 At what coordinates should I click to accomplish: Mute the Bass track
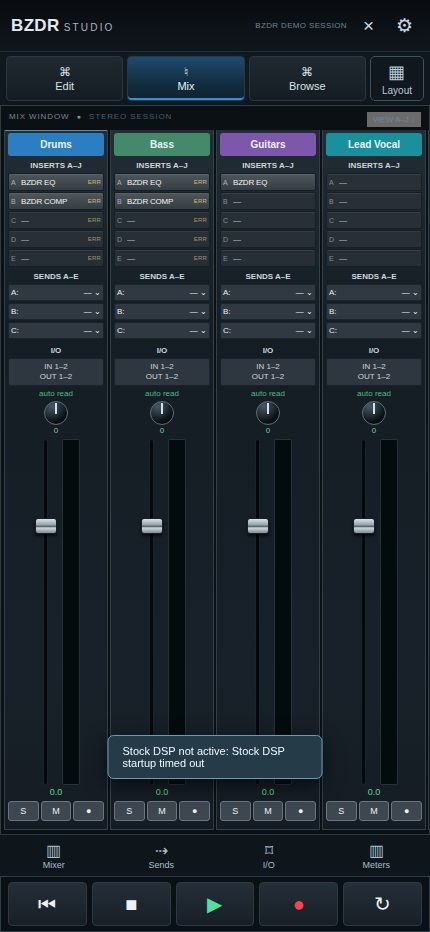click(x=162, y=811)
